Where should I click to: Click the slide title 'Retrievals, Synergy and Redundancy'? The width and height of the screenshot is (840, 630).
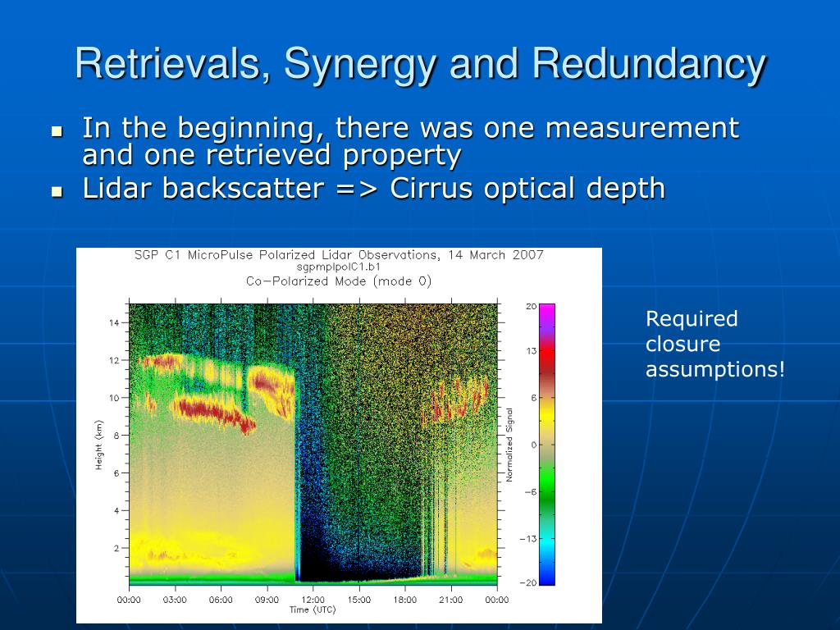pyautogui.click(x=421, y=66)
